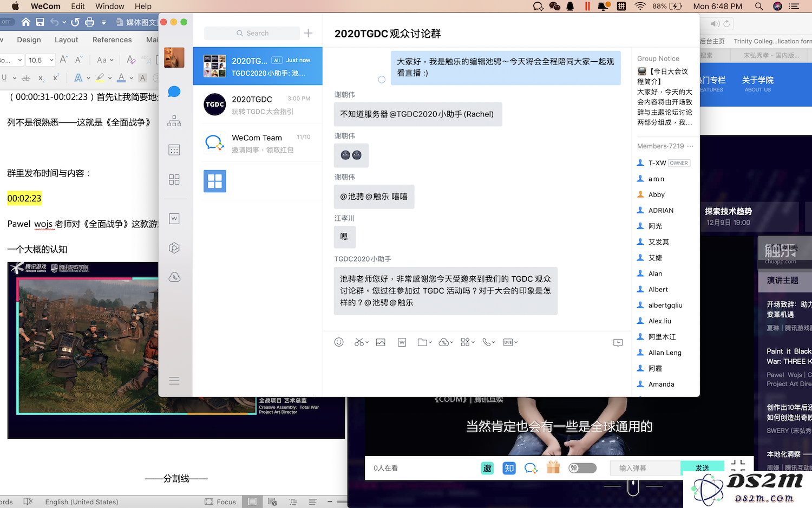The height and width of the screenshot is (508, 812).
Task: Switch to Print Layout view in Word
Action: (252, 502)
